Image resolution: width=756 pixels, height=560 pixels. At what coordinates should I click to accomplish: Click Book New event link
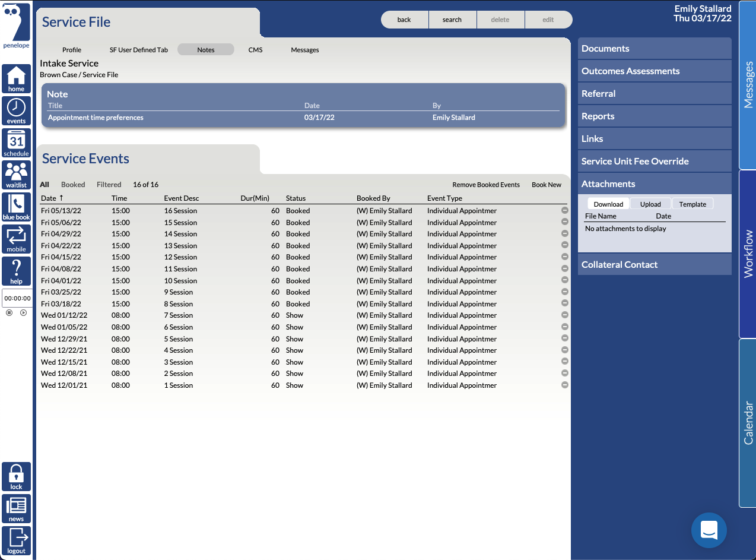pyautogui.click(x=547, y=185)
